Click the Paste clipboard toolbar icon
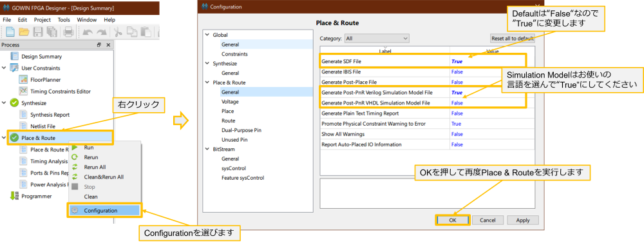The width and height of the screenshot is (644, 243). click(146, 32)
